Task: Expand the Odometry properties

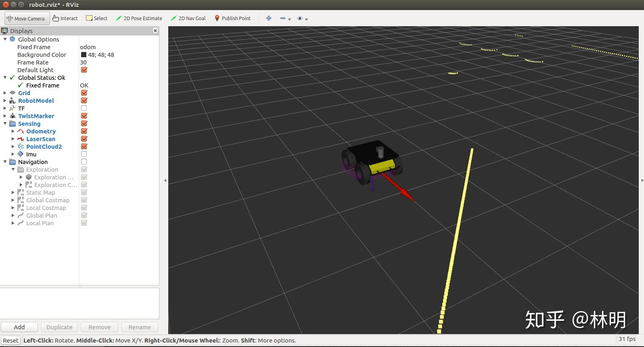Action: point(13,131)
